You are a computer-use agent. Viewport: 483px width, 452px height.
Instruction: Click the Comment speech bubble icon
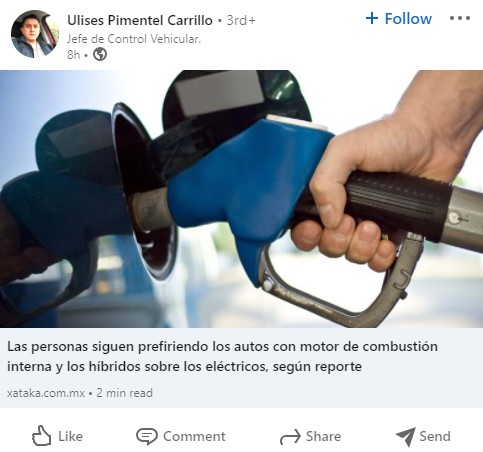click(147, 436)
